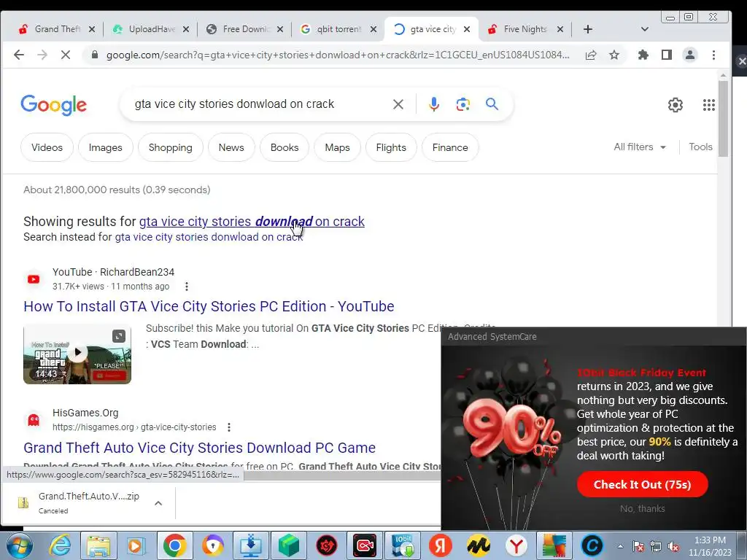Close the UploadHaven tab

click(186, 29)
